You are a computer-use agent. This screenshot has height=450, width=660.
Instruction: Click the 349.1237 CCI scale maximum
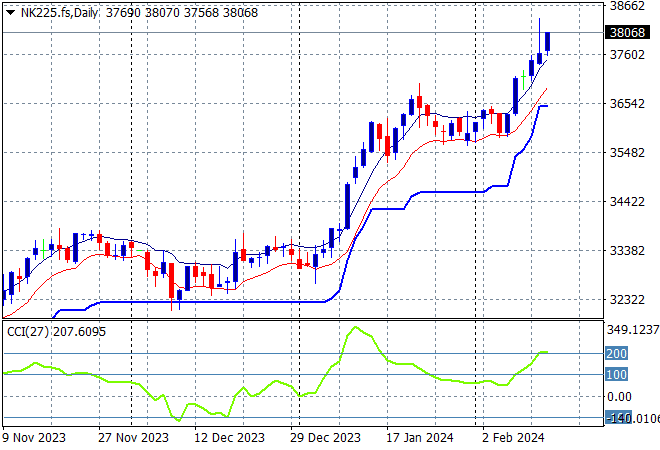coord(633,330)
